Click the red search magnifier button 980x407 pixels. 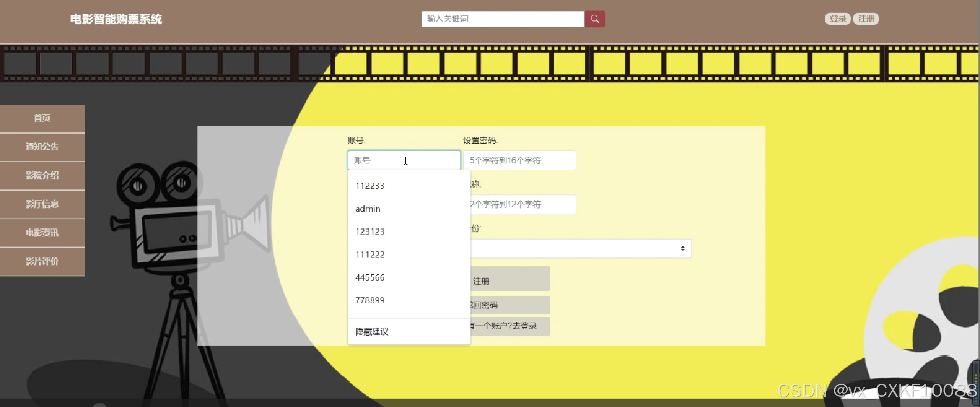point(595,19)
